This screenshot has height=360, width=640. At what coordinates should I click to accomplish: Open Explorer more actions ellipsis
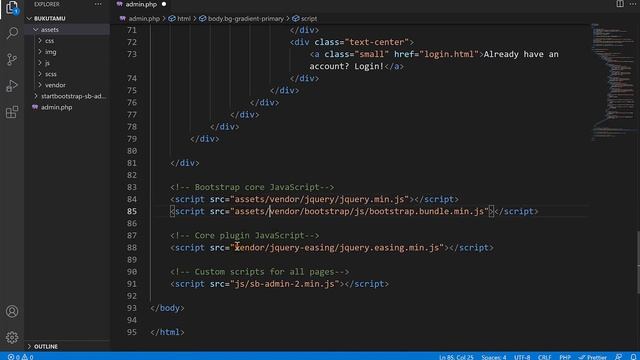98,4
